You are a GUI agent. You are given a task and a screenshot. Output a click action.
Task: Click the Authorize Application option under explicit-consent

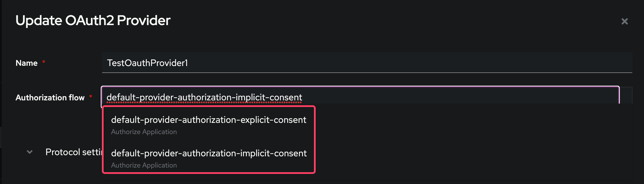click(144, 132)
